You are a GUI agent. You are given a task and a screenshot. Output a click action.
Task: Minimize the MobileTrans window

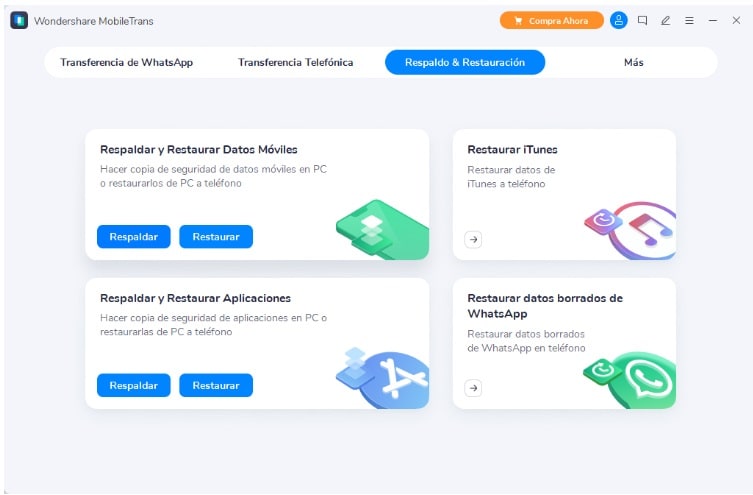click(713, 21)
